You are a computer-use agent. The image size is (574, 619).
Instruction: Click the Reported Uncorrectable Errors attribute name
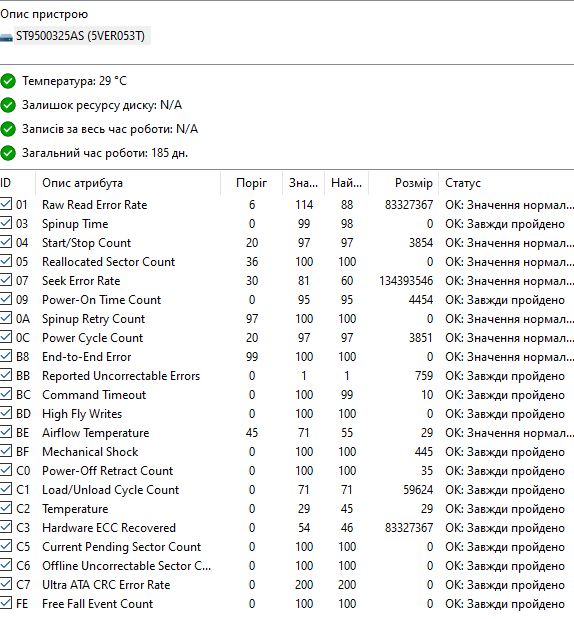coord(121,376)
